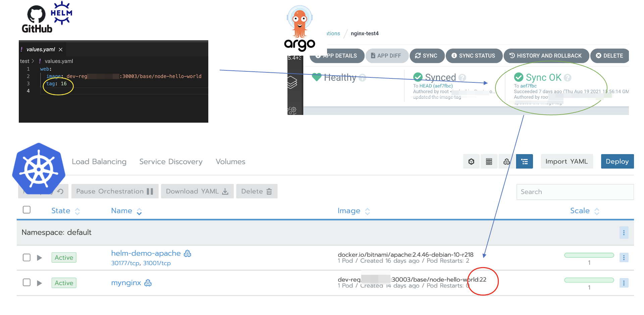Toggle the select-all workloads checkbox
The height and width of the screenshot is (315, 644).
pyautogui.click(x=26, y=210)
